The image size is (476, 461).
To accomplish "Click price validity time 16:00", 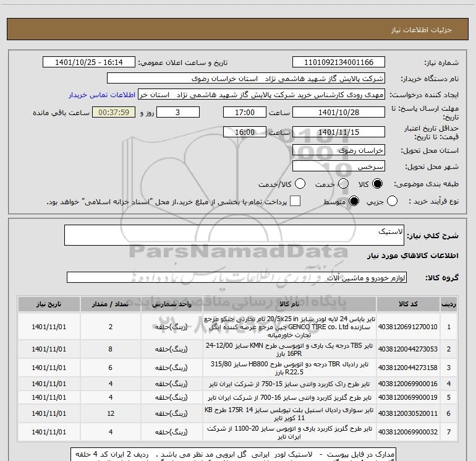I will 245,132.
